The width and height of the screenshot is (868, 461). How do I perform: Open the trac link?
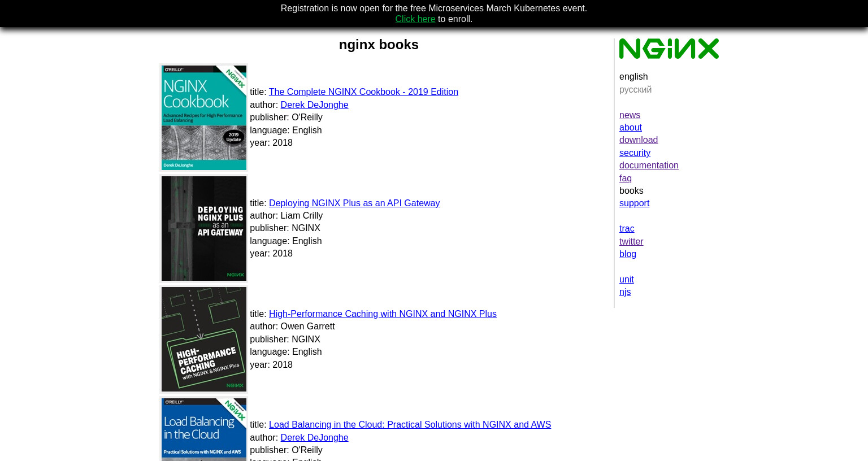627,228
